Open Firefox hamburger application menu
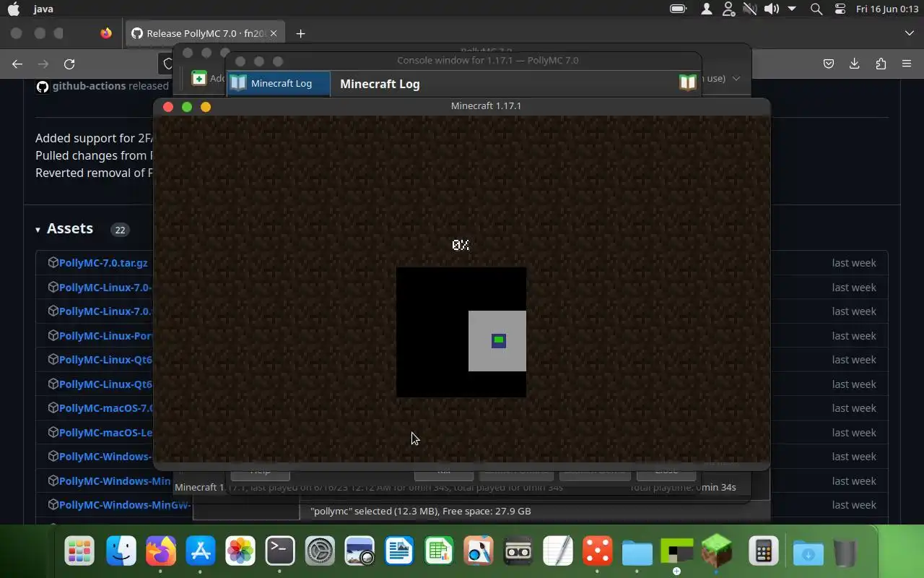The height and width of the screenshot is (578, 924). tap(907, 64)
